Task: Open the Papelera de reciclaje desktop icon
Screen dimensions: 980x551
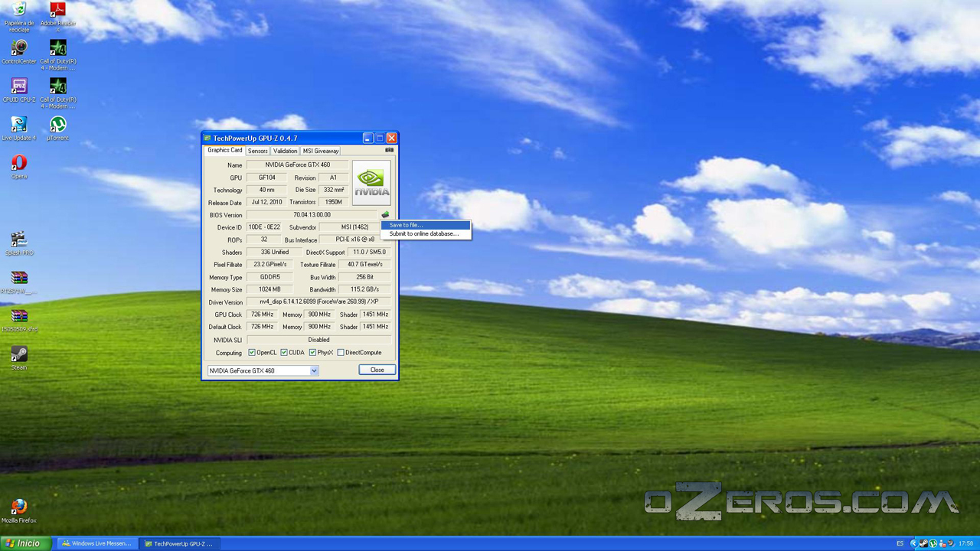Action: 19,16
